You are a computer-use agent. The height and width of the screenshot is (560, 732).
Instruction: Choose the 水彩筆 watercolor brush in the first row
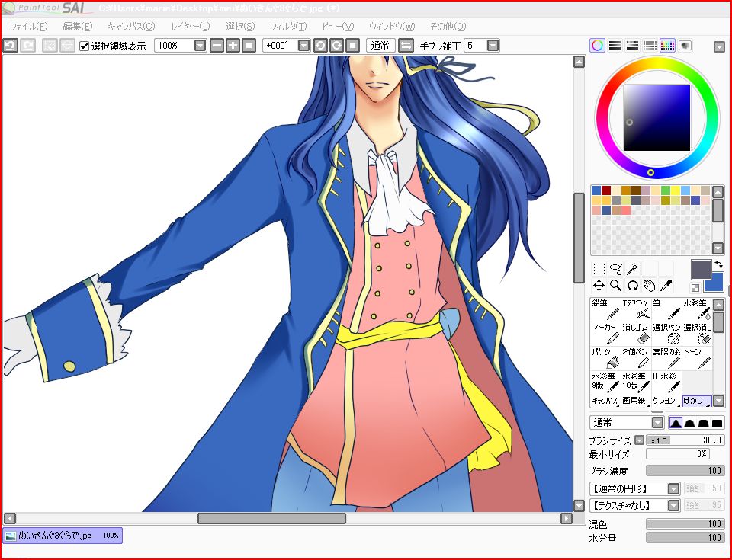[x=697, y=310]
